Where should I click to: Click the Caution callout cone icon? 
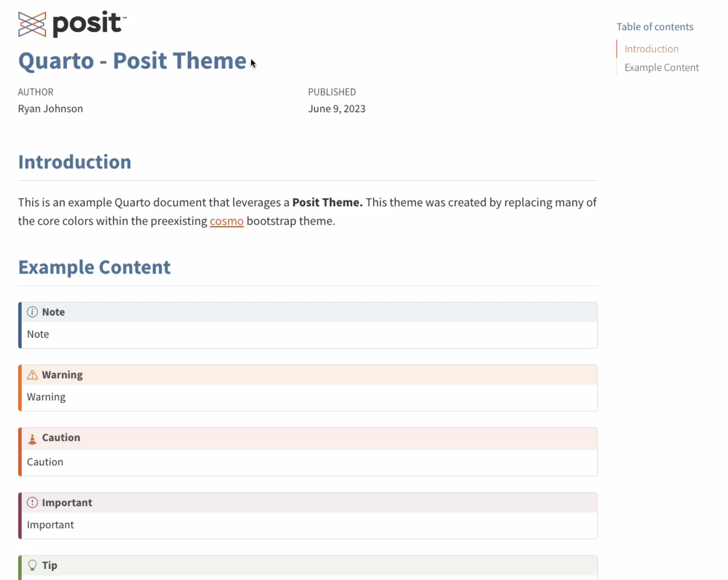[x=32, y=439]
